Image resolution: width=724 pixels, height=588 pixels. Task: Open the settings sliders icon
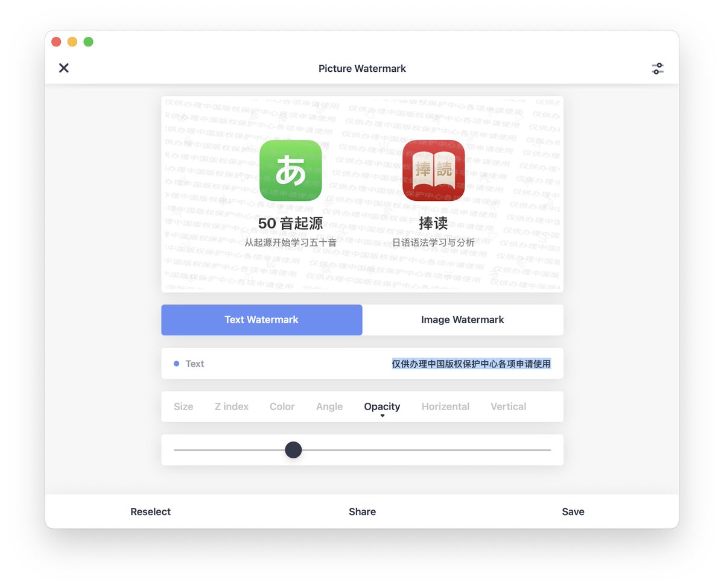658,69
